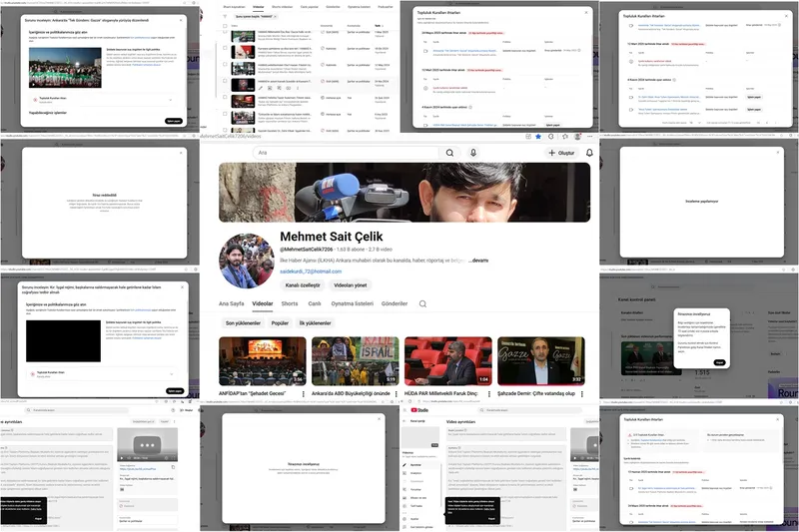Image resolution: width=799 pixels, height=532 pixels.
Task: Click the browser favorites star icon
Action: click(537, 136)
